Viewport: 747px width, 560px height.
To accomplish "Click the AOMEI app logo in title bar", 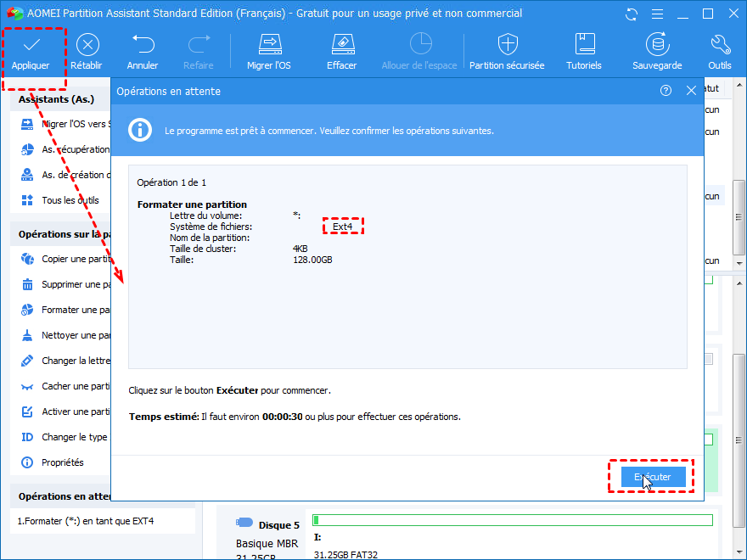I will [14, 14].
